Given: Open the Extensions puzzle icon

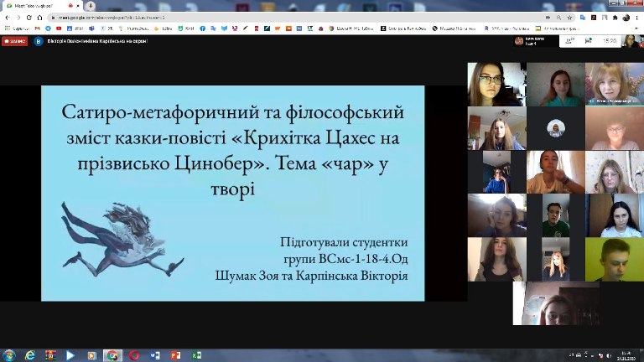Looking at the screenshot, I should pyautogui.click(x=615, y=18).
